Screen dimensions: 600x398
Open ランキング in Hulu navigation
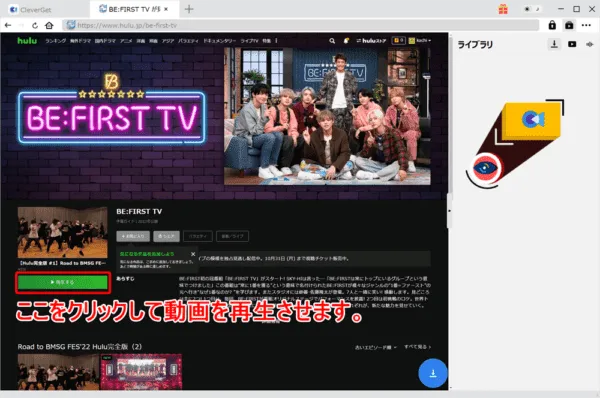(x=55, y=41)
